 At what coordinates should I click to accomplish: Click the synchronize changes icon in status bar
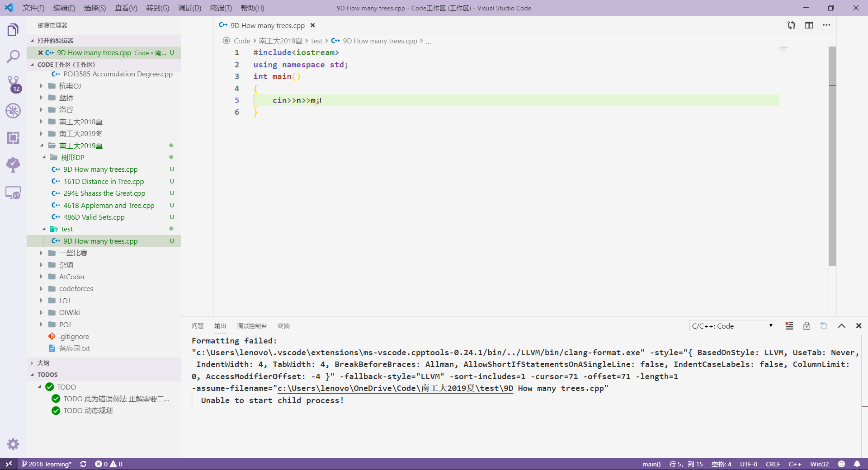point(84,464)
